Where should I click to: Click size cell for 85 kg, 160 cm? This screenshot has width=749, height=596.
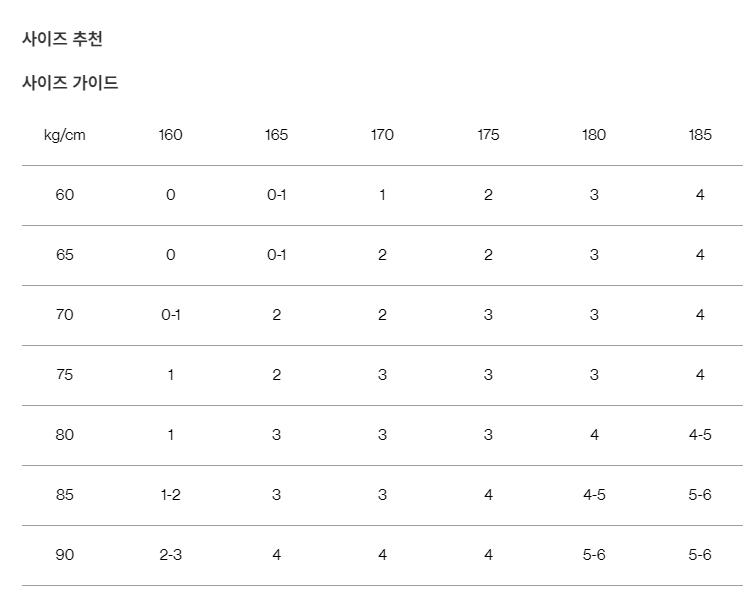171,495
